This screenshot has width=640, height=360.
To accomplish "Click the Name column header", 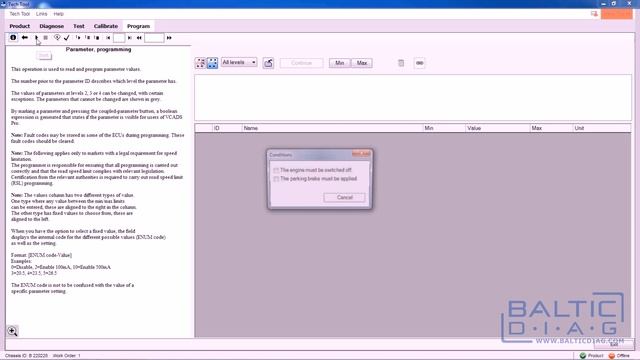I will (332, 128).
